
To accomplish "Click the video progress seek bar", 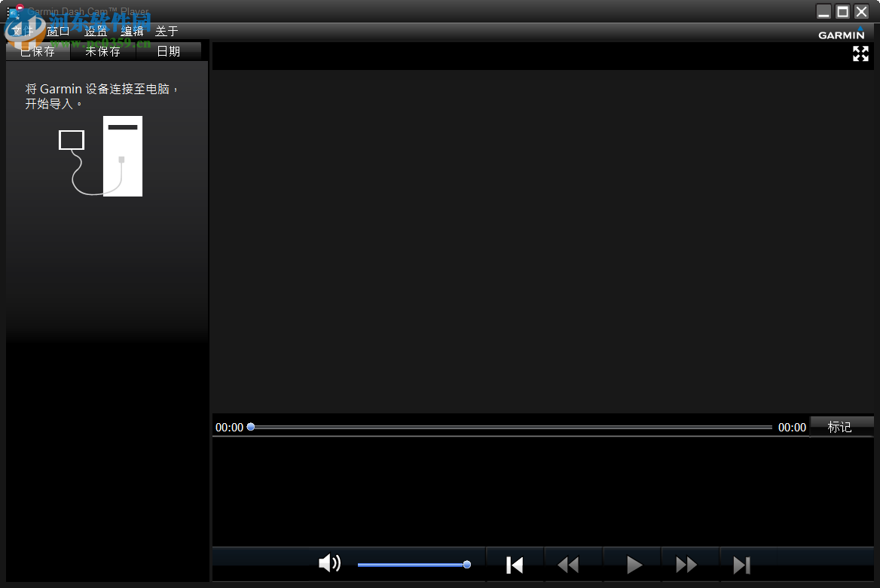I will tap(511, 427).
